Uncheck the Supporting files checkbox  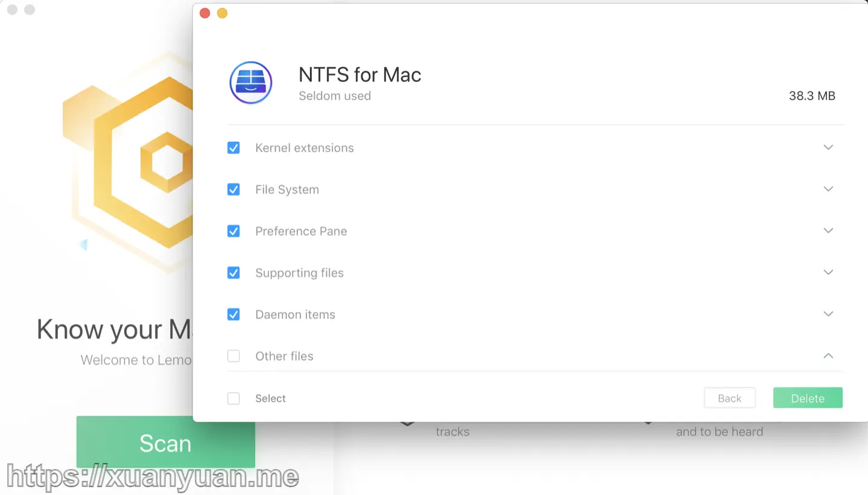point(233,273)
